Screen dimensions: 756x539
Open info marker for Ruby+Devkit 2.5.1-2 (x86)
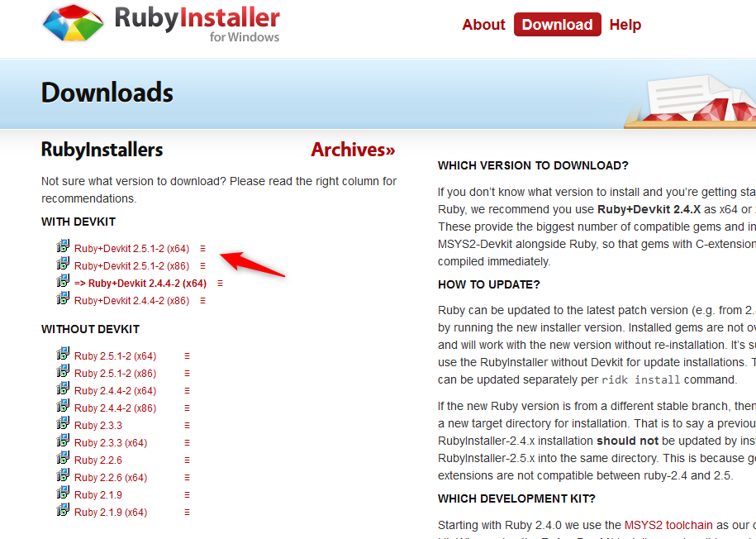pyautogui.click(x=203, y=266)
